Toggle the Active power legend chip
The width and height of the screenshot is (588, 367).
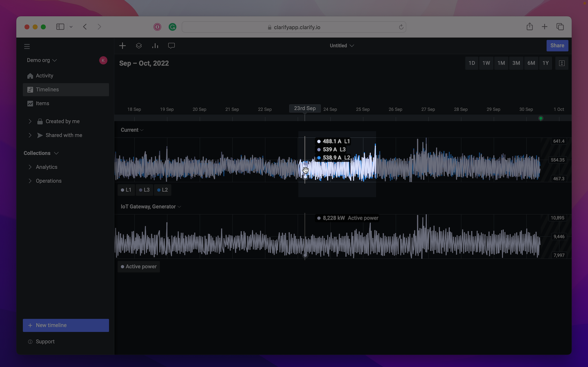point(139,267)
